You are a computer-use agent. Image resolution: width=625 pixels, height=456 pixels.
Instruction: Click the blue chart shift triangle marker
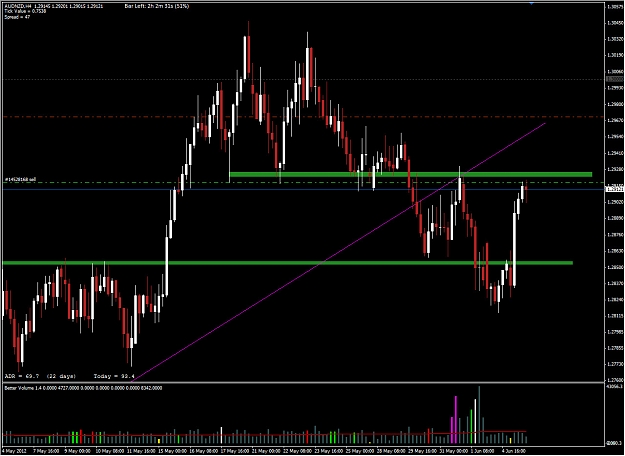[531, 3]
